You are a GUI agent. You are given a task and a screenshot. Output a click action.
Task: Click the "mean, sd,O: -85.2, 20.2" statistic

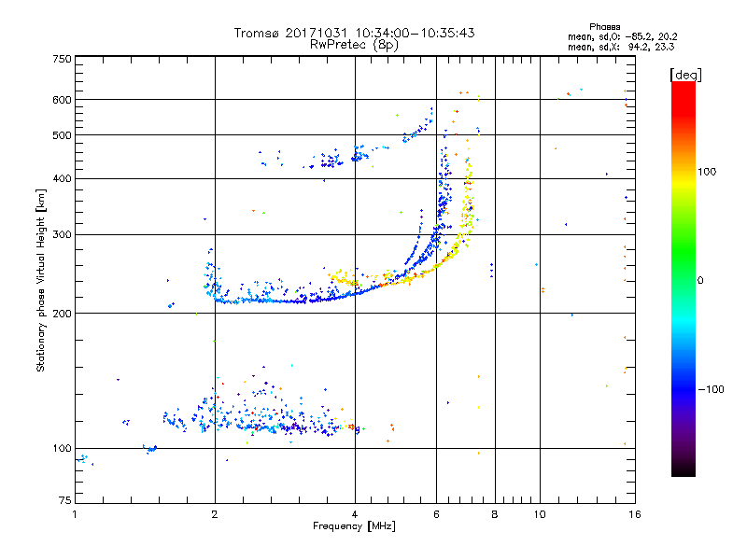pyautogui.click(x=622, y=36)
